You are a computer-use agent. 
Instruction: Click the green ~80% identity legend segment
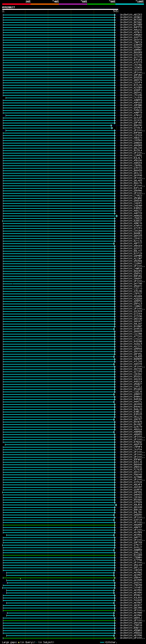pyautogui.click(x=101, y=4)
